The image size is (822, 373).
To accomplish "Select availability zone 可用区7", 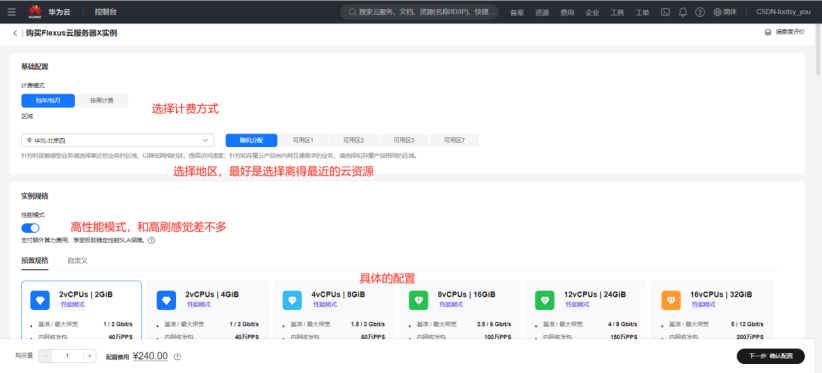I will tap(454, 140).
